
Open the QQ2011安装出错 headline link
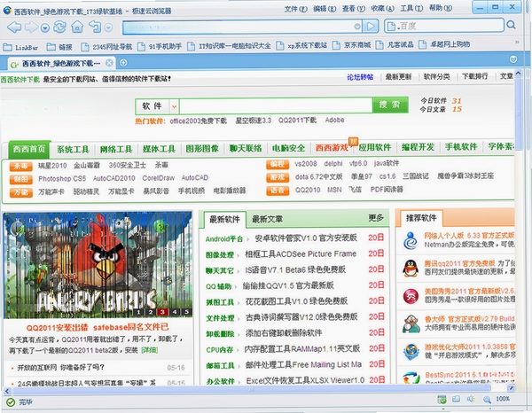point(98,328)
